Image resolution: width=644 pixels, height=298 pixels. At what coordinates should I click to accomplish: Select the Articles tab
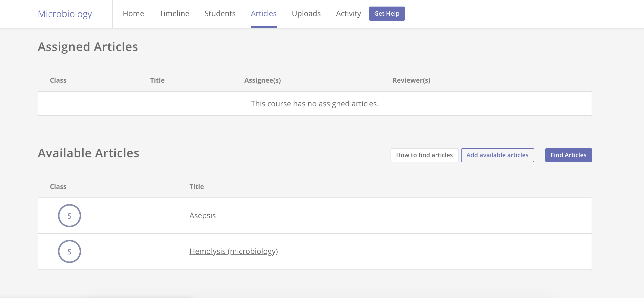263,13
